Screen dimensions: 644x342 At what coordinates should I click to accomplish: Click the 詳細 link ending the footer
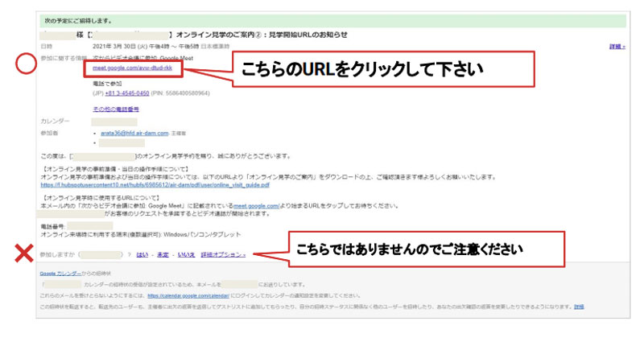point(579,307)
